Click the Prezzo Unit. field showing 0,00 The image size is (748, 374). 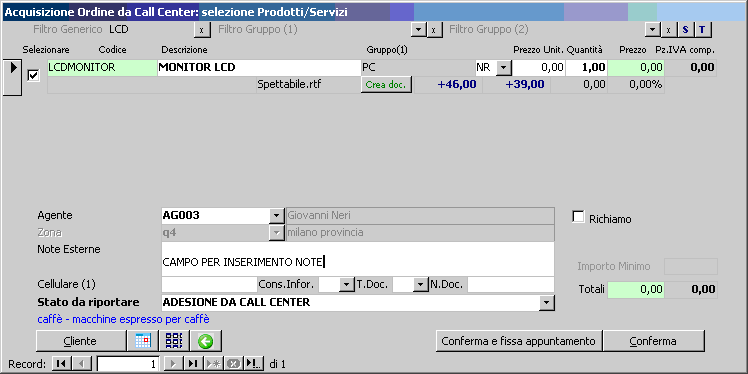pos(539,68)
